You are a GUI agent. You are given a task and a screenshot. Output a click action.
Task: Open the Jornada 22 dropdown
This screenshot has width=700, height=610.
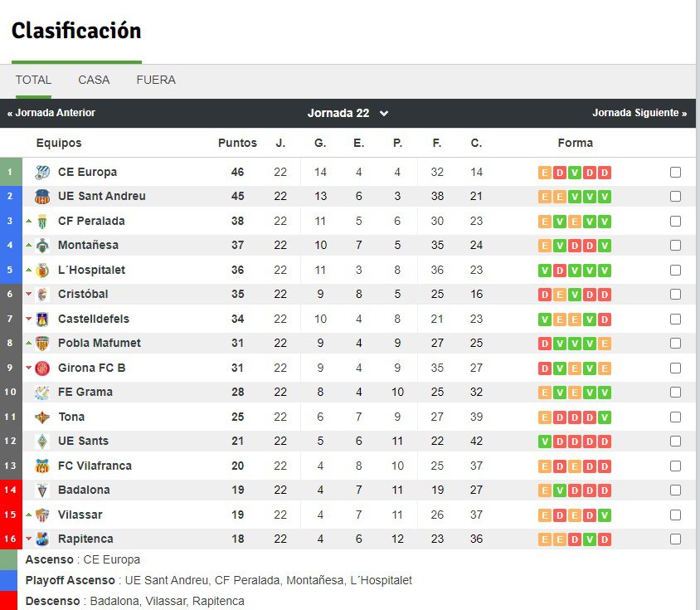(348, 113)
